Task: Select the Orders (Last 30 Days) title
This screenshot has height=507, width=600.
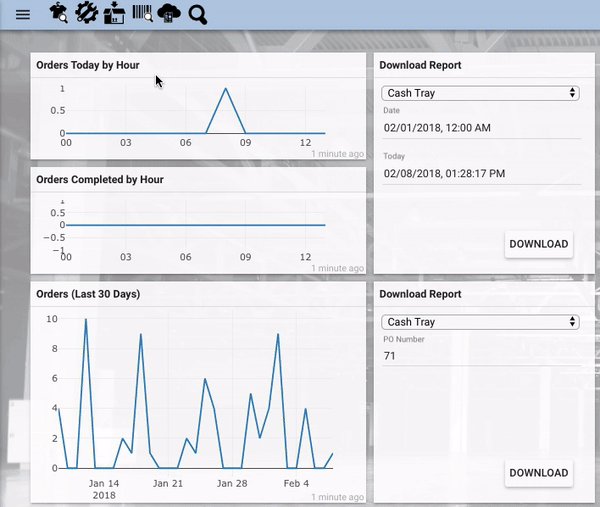Action: coord(88,294)
